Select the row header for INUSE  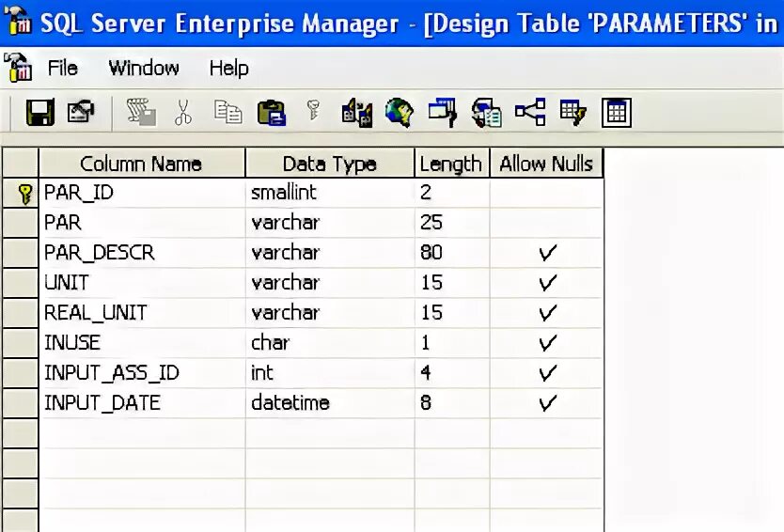point(21,342)
